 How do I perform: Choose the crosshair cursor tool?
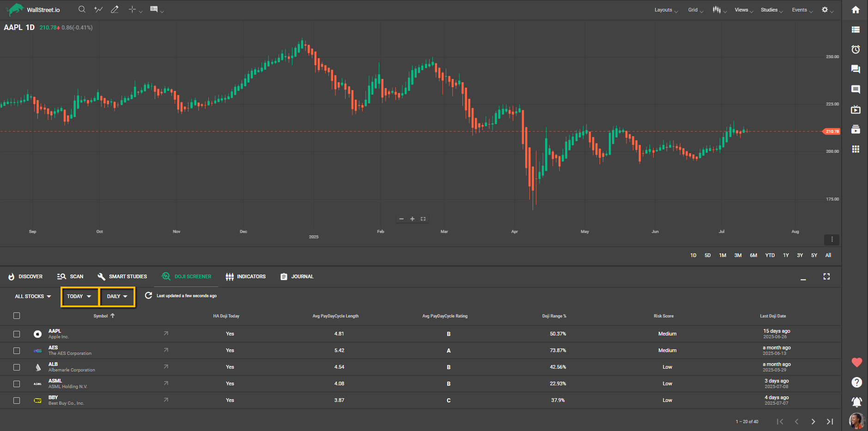[x=132, y=9]
